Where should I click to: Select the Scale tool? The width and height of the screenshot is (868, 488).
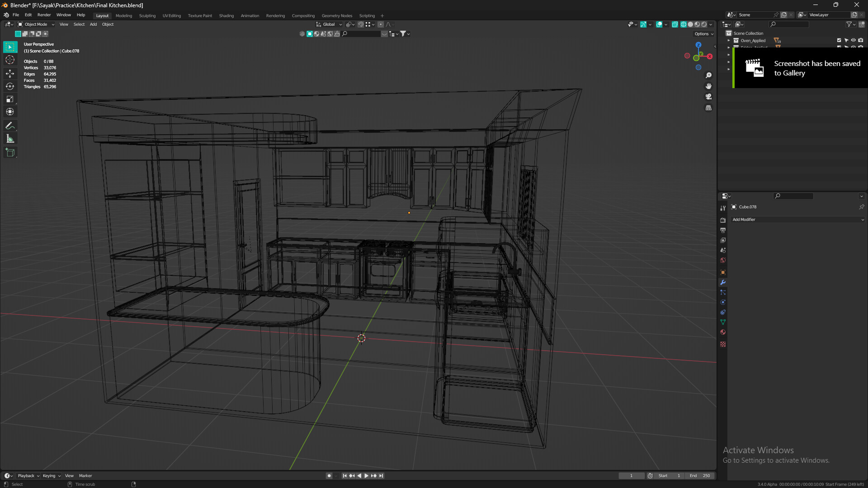(x=10, y=99)
